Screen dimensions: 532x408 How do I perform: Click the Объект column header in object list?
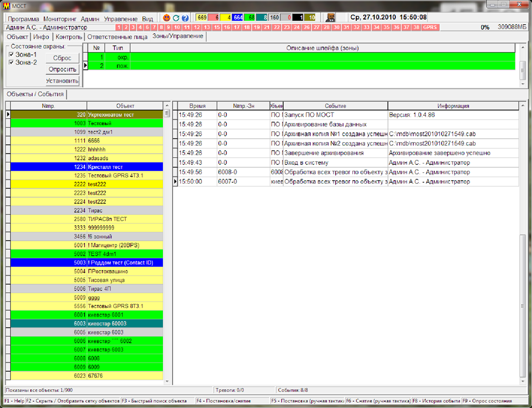point(125,106)
